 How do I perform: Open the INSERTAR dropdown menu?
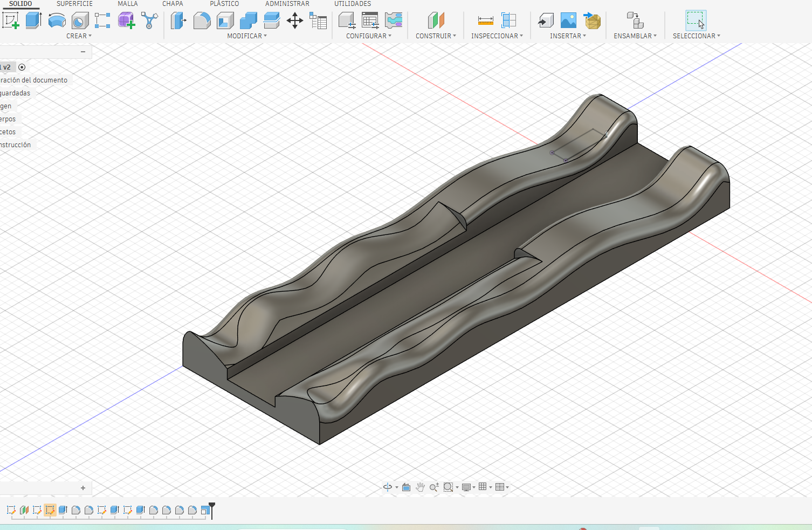[568, 36]
